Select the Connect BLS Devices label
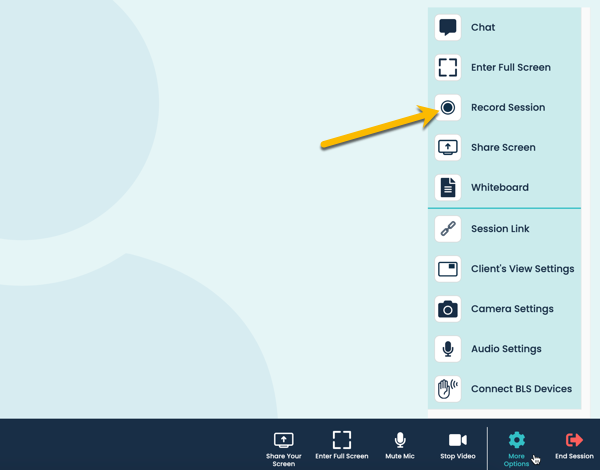 522,389
